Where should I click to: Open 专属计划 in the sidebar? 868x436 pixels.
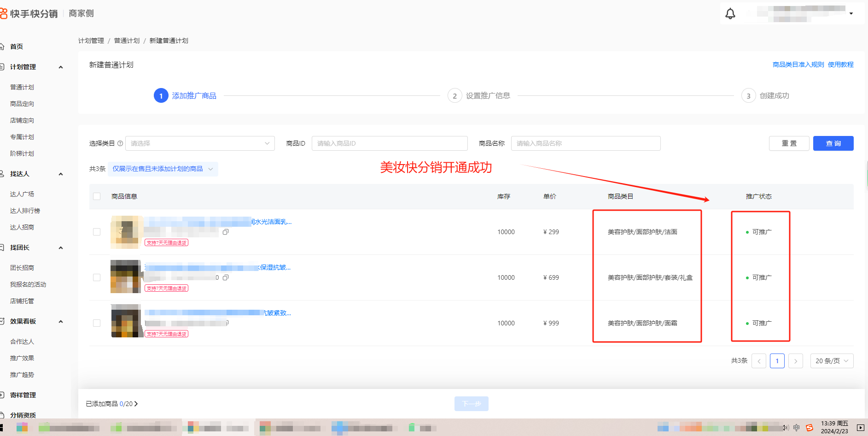(22, 137)
